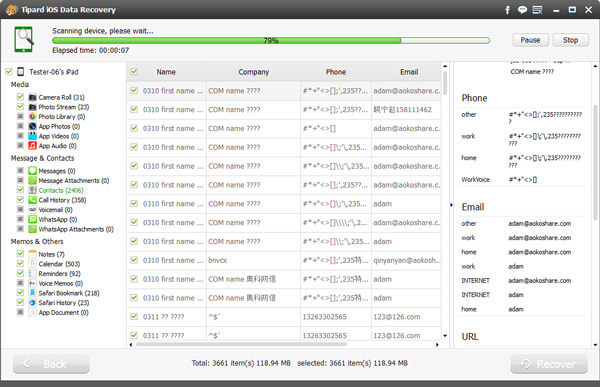Select the Contacts icon
Screen dimensions: 600x387
point(33,190)
